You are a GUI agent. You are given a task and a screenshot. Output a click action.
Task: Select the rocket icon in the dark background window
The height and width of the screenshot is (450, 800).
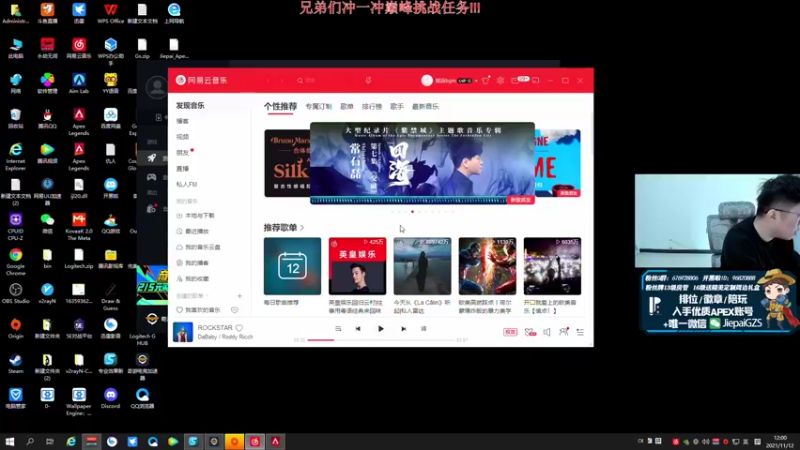152,158
